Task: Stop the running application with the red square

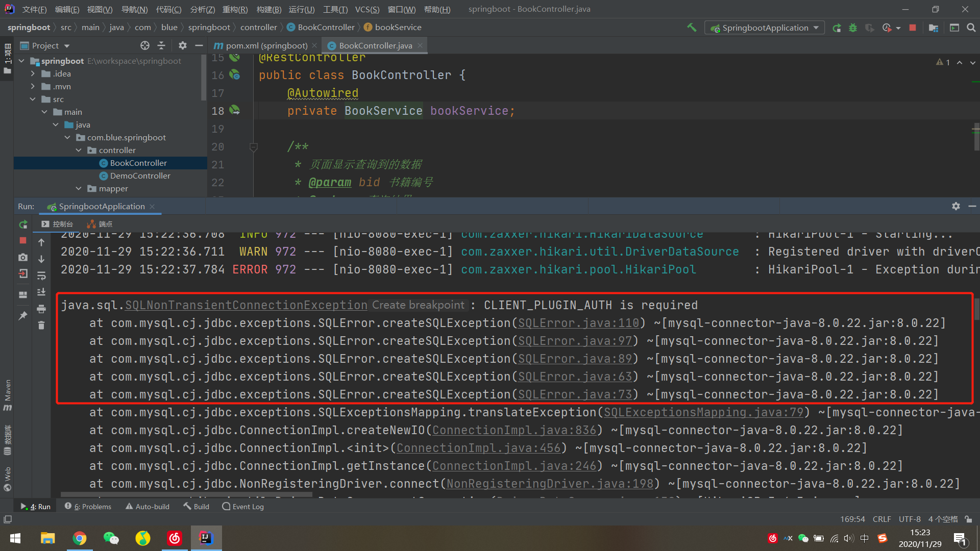Action: pyautogui.click(x=913, y=28)
